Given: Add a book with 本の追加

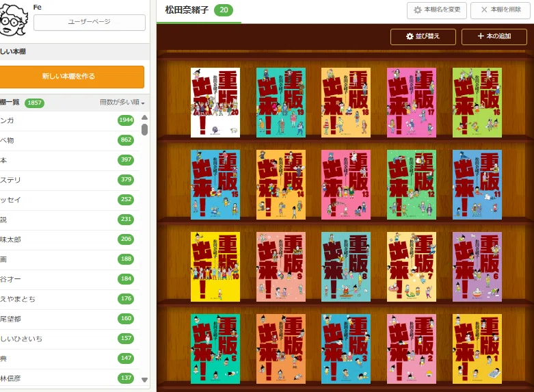Looking at the screenshot, I should (494, 36).
